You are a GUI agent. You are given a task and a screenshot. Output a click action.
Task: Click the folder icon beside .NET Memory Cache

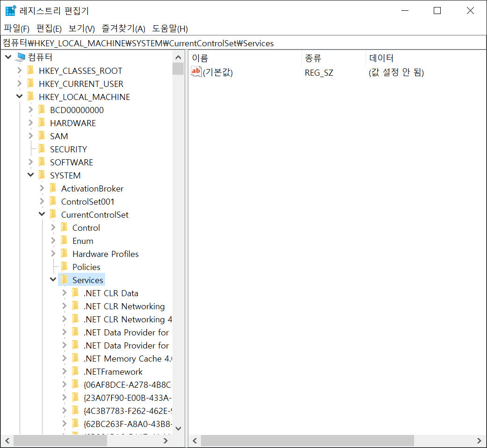tap(75, 358)
